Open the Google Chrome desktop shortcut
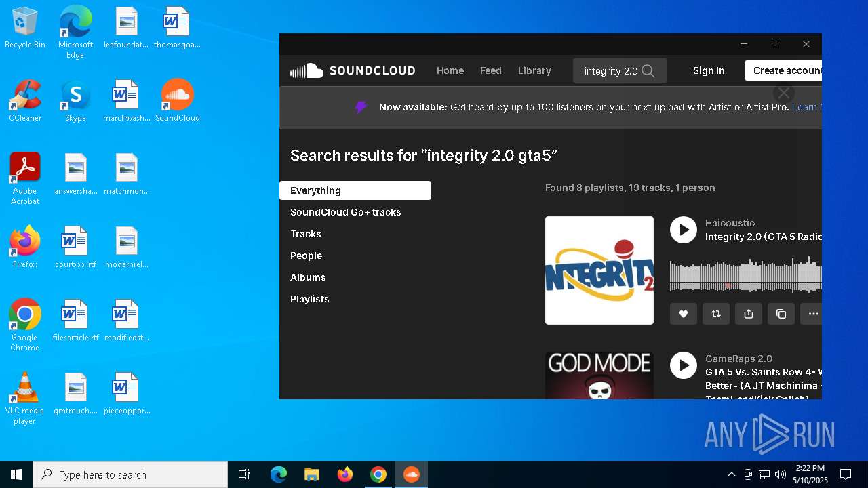Screen dimensions: 868x488 [x=25, y=325]
